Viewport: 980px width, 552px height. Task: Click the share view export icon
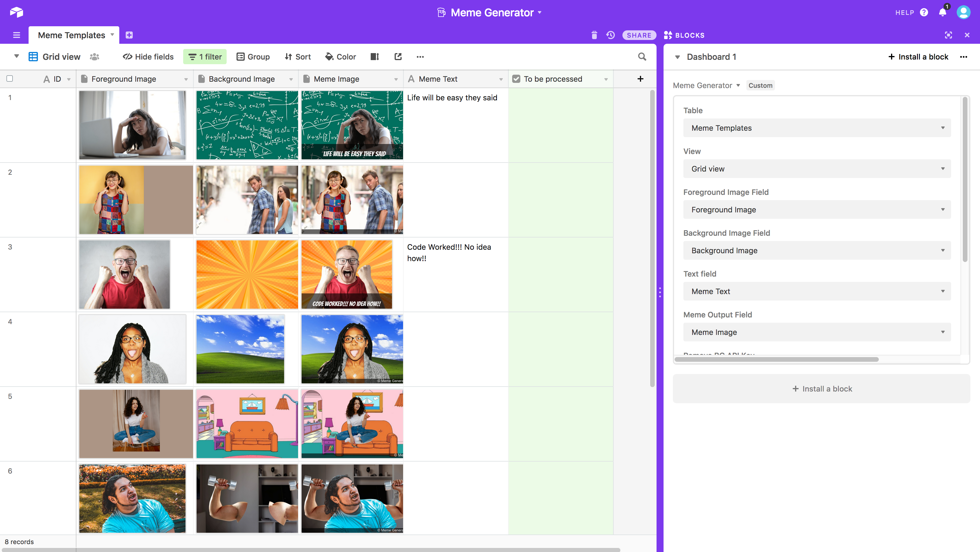click(x=398, y=57)
